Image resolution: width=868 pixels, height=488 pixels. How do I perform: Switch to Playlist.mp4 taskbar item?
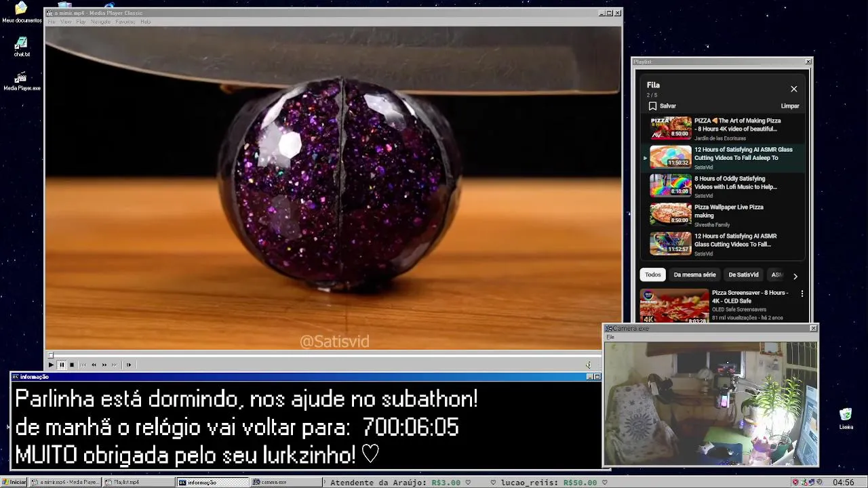click(139, 482)
